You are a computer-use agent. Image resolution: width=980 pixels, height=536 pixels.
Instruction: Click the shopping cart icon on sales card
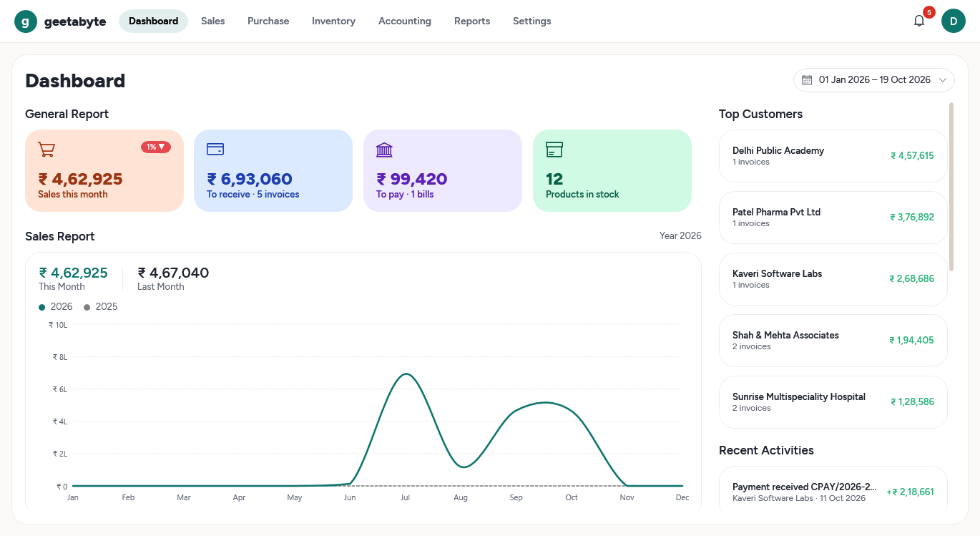pos(46,150)
